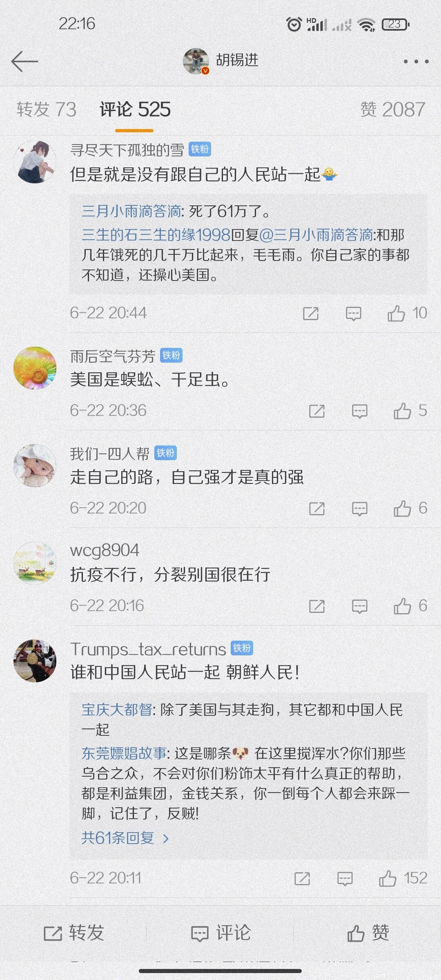441x980 pixels.
Task: Open 三月小雨滴答滴 user profile link
Action: [131, 211]
